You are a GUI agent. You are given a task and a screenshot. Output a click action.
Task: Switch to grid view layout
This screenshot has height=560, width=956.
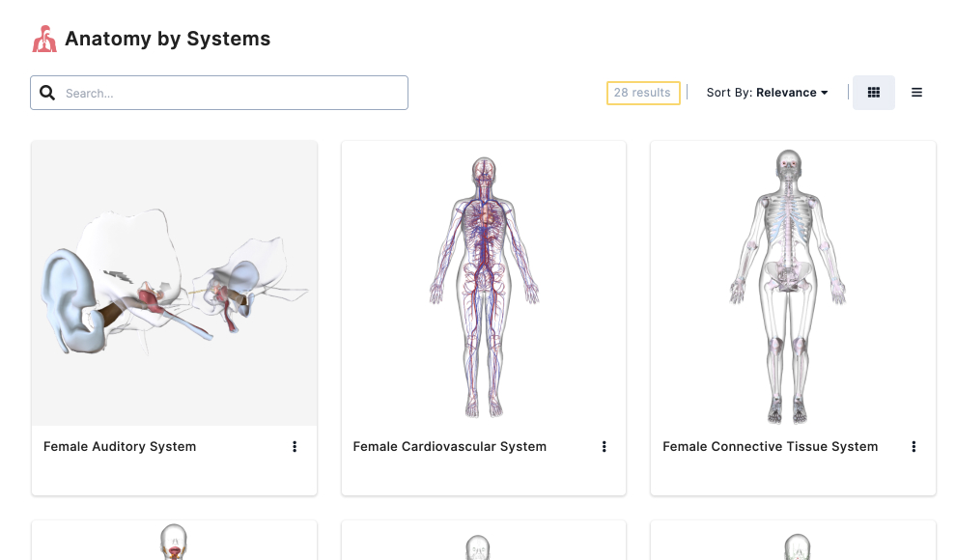pyautogui.click(x=873, y=93)
